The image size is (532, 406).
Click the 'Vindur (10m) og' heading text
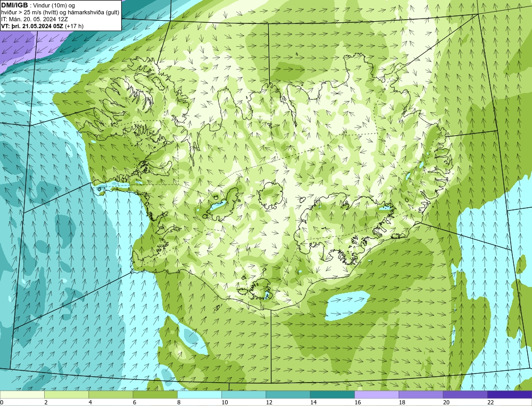(54, 5)
